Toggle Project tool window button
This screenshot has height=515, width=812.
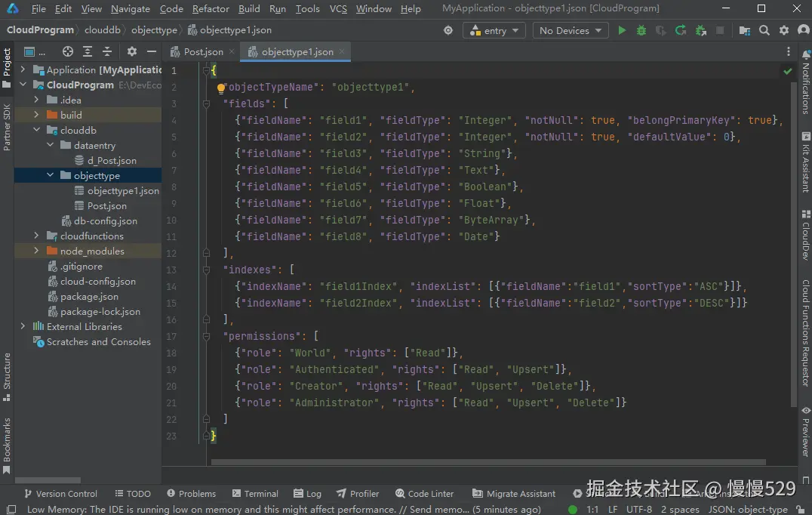click(x=7, y=67)
